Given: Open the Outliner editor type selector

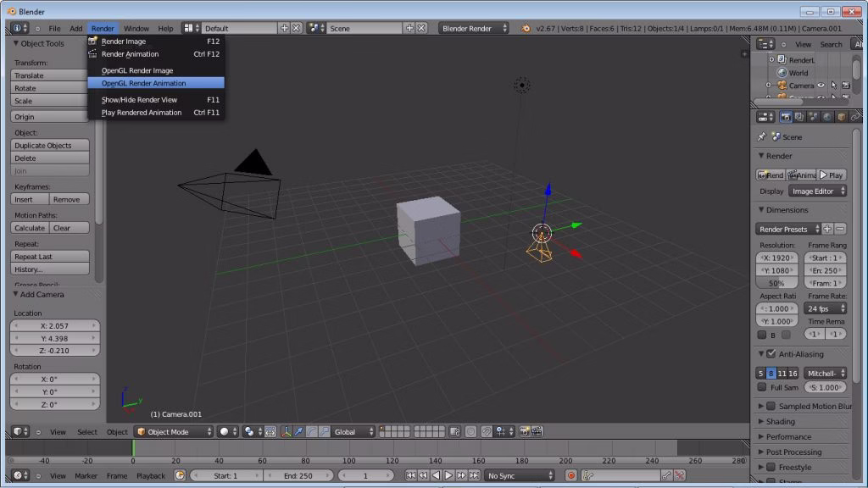Looking at the screenshot, I should click(x=765, y=44).
